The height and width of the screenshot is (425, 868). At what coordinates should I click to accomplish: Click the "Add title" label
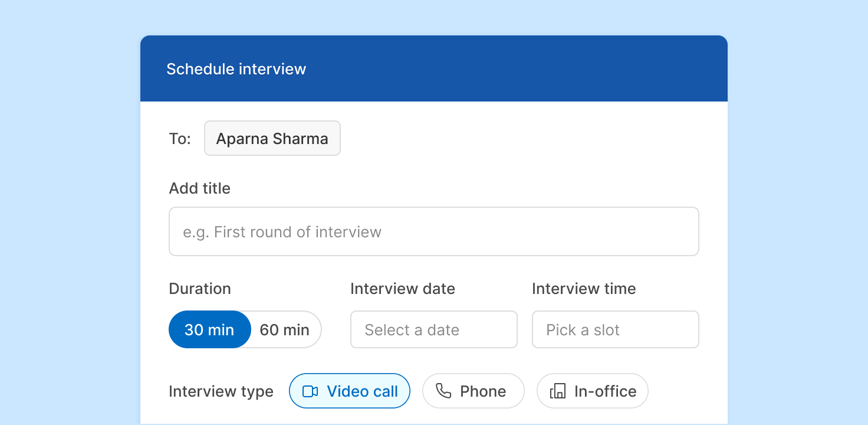(200, 188)
